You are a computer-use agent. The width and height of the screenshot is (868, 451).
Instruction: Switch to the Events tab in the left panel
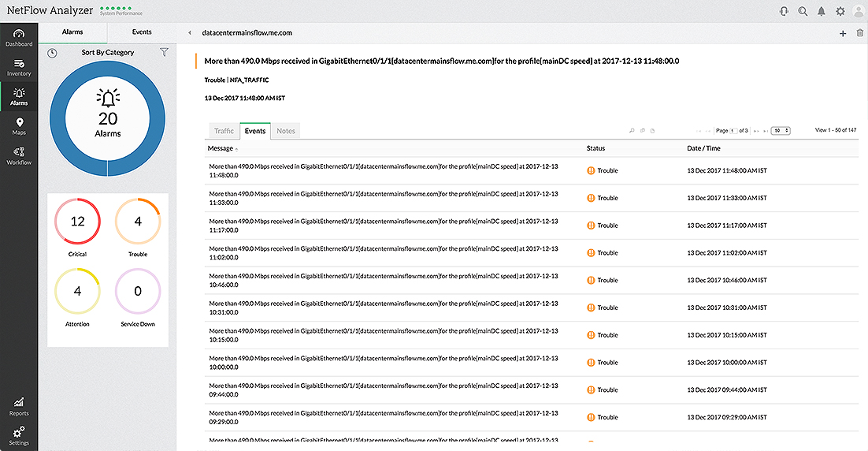(142, 32)
